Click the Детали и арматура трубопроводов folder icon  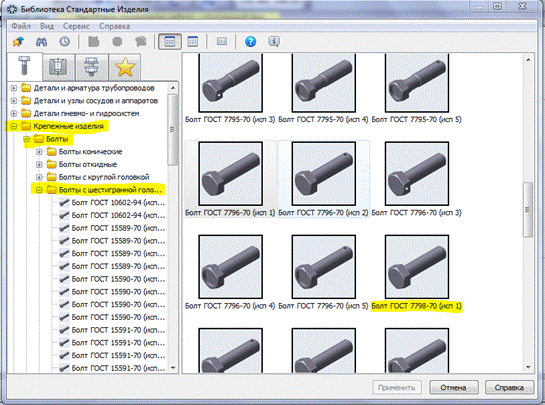click(x=26, y=88)
